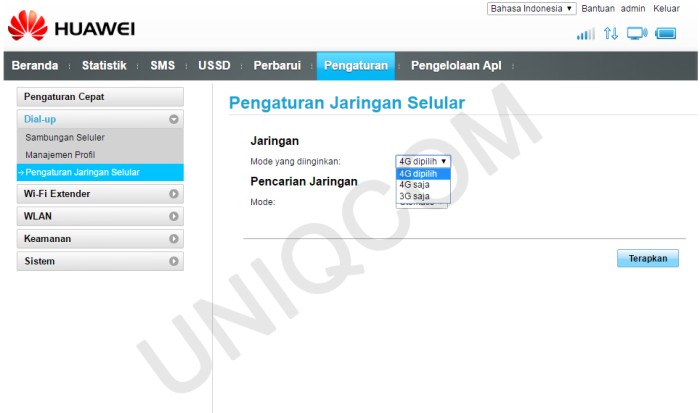Select Pengaturan Jaringan Selular in sidebar
700x413 pixels.
click(100, 172)
